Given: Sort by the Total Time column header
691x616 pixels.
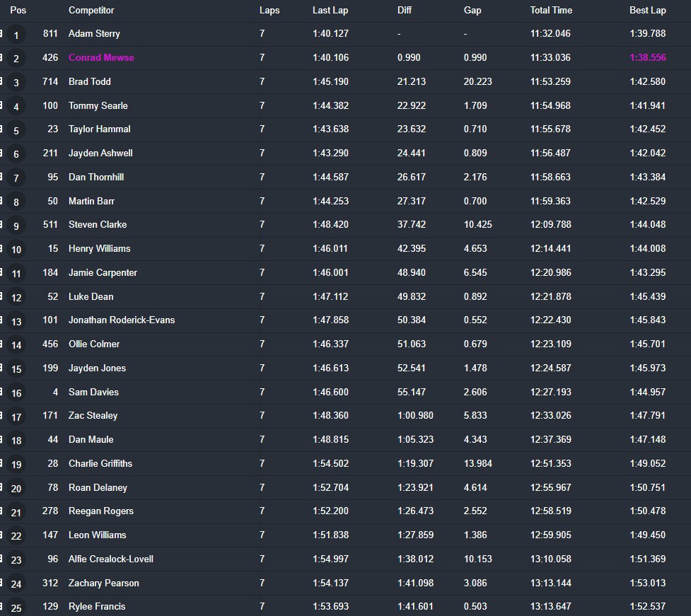Looking at the screenshot, I should tap(551, 10).
